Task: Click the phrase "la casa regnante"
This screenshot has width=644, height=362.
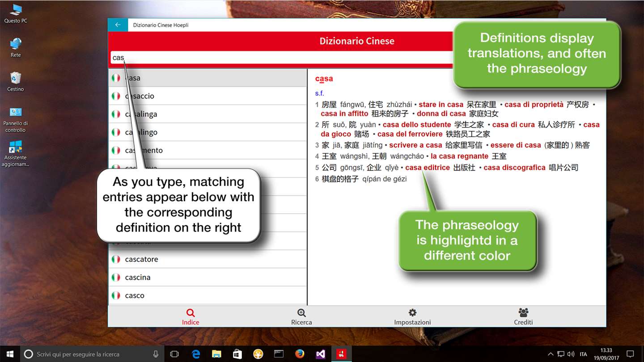Action: click(459, 156)
